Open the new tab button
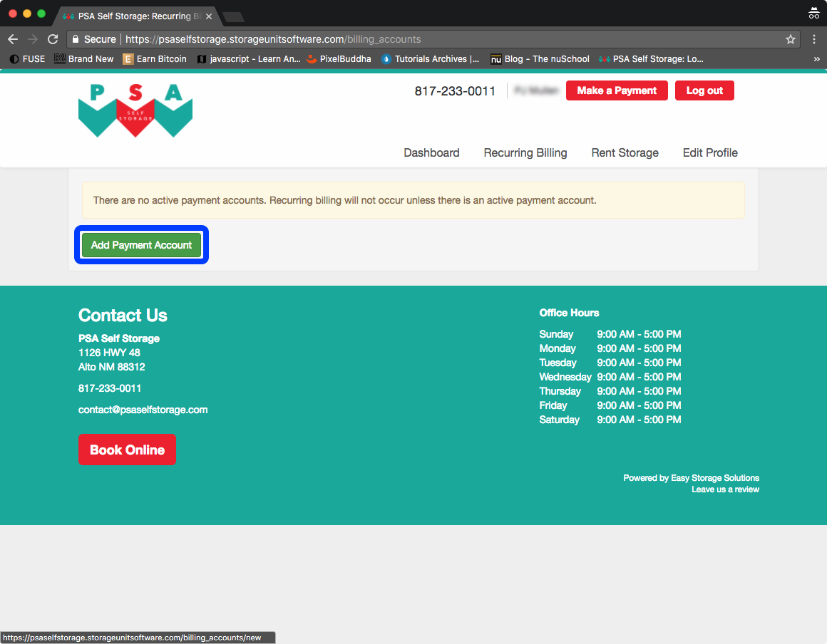This screenshot has height=644, width=827. click(233, 17)
